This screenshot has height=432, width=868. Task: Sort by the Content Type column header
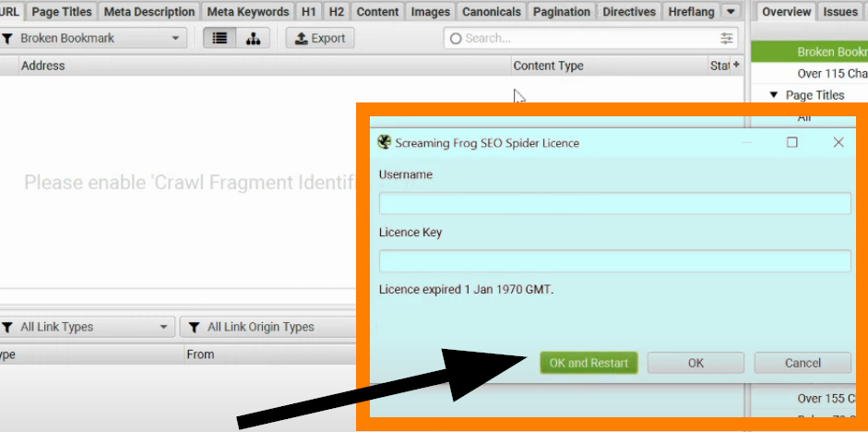click(609, 66)
